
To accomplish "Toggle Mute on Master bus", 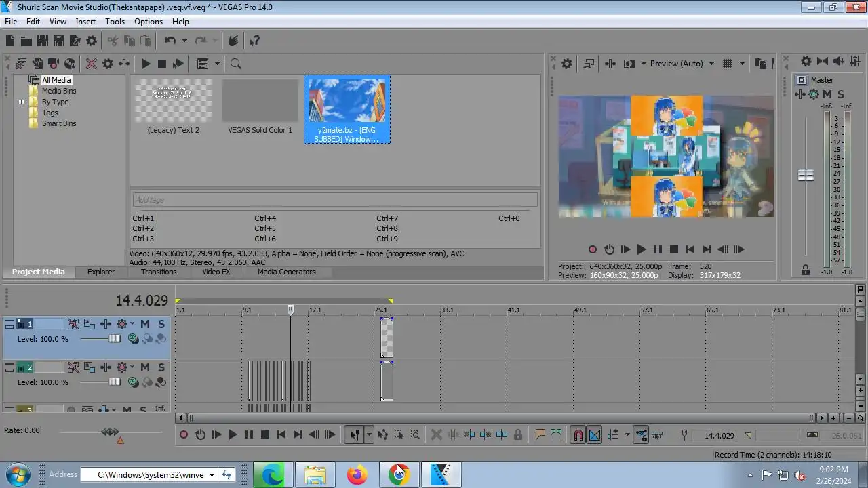I will coord(827,94).
